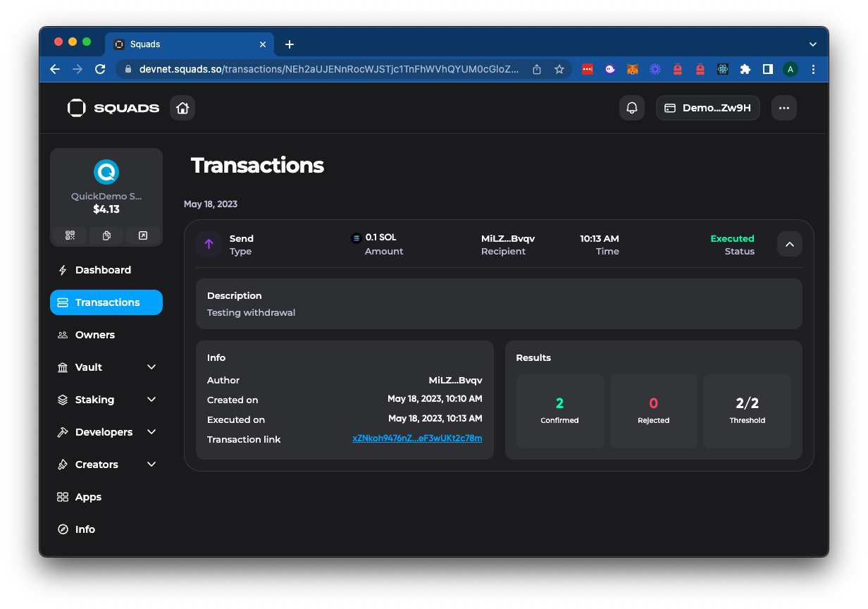Expand the Staking chevron
This screenshot has width=868, height=609.
151,400
